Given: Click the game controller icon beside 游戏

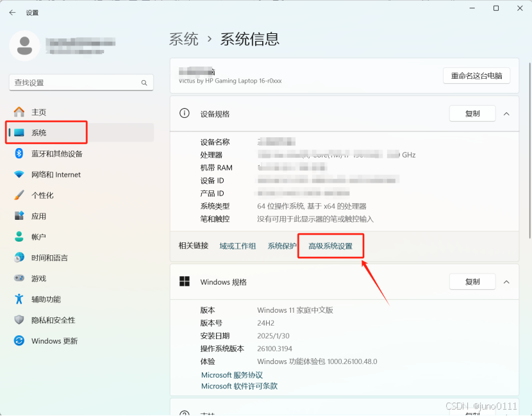Looking at the screenshot, I should (x=19, y=278).
